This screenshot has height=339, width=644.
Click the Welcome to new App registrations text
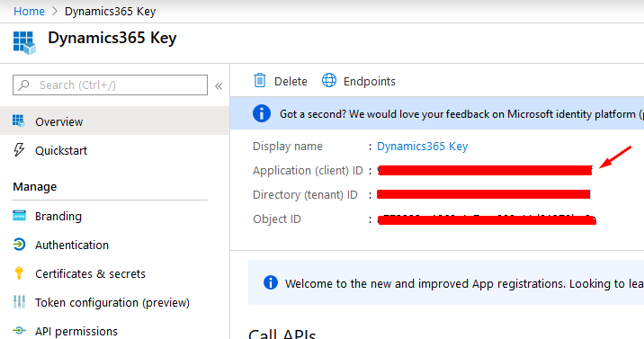pos(464,283)
